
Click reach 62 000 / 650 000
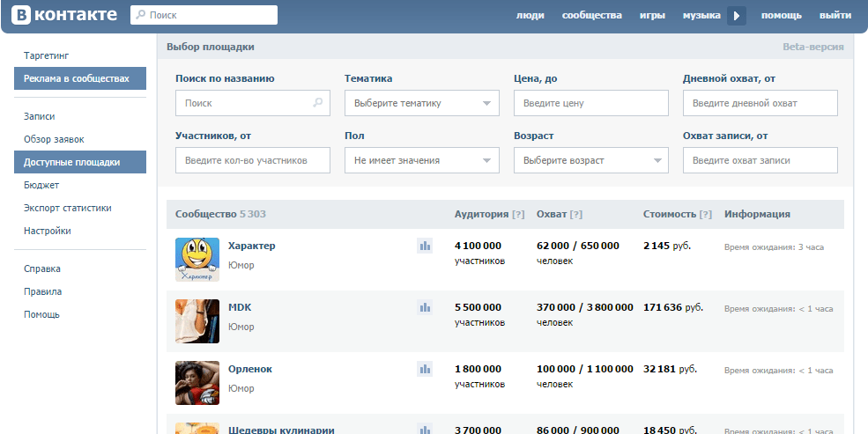click(x=578, y=246)
